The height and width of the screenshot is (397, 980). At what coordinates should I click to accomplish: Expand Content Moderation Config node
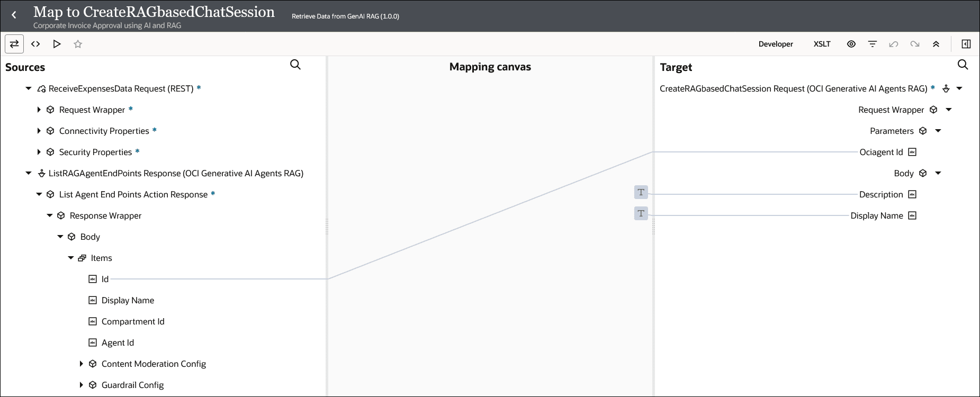[81, 364]
